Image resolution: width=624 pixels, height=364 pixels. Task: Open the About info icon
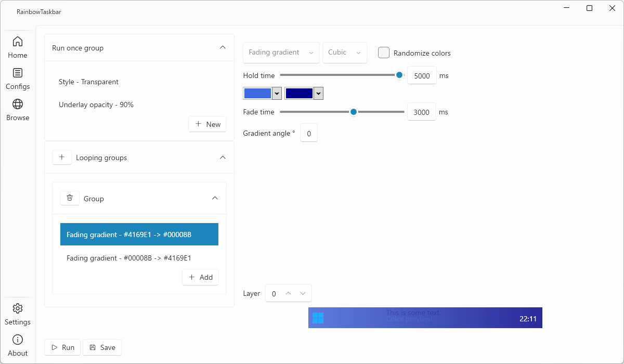(x=18, y=340)
